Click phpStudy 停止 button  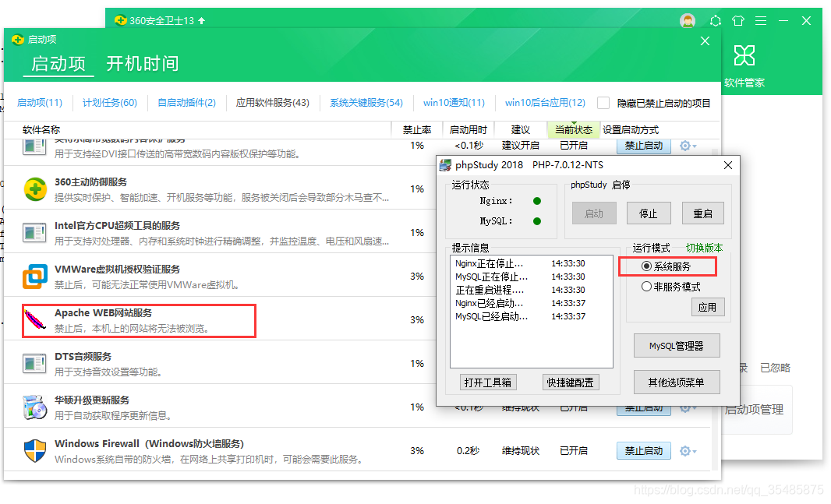tap(648, 213)
